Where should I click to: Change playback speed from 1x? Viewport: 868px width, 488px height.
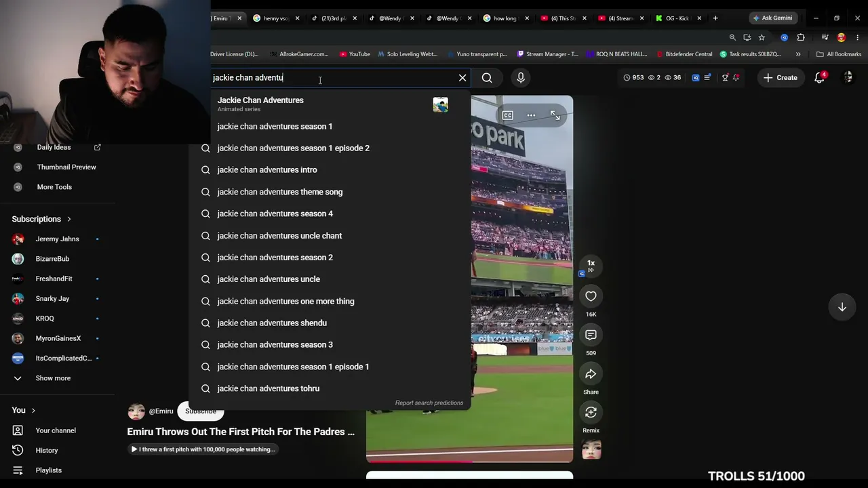[x=591, y=265]
